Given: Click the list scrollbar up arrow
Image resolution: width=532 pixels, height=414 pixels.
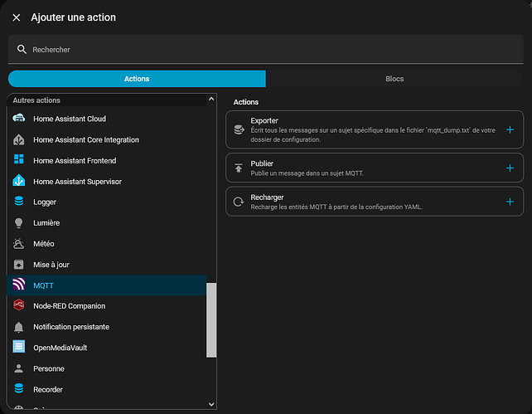Looking at the screenshot, I should [x=211, y=100].
